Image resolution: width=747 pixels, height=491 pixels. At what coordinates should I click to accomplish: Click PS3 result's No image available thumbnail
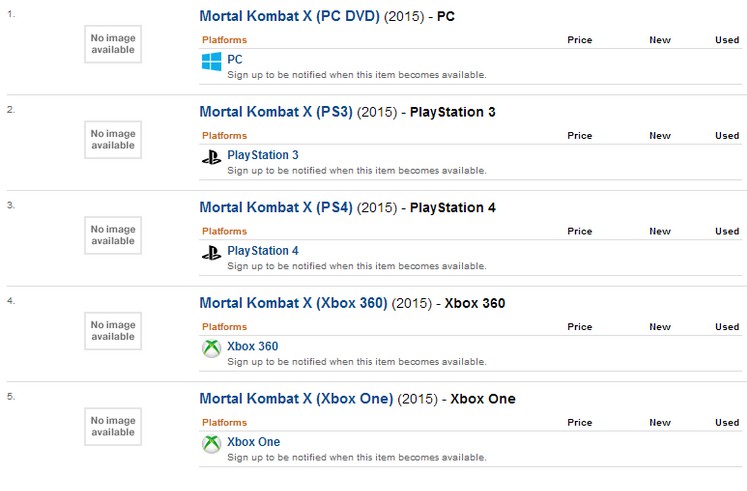pos(113,140)
